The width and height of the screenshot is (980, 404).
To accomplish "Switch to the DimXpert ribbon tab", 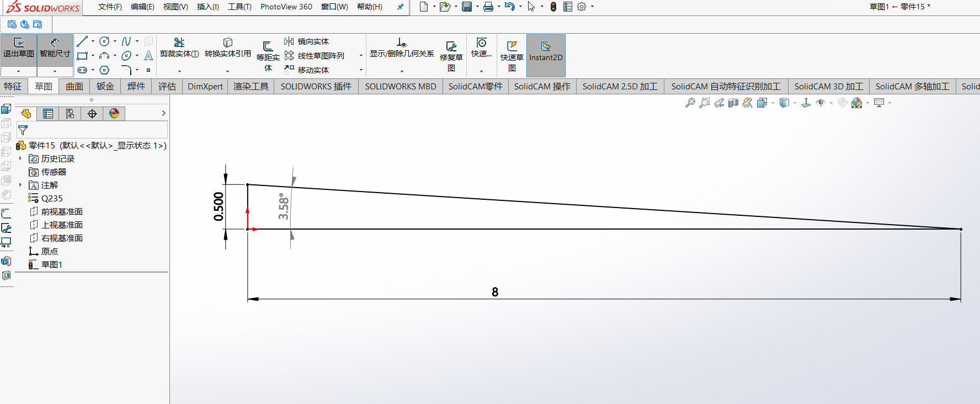I will [x=205, y=86].
